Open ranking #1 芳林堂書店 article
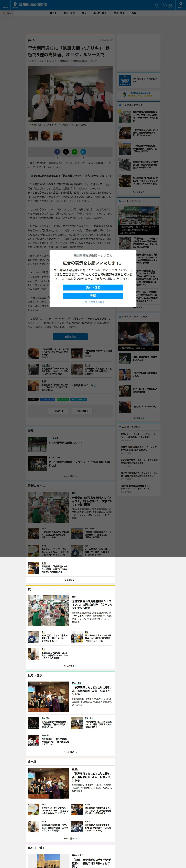 (x=139, y=116)
